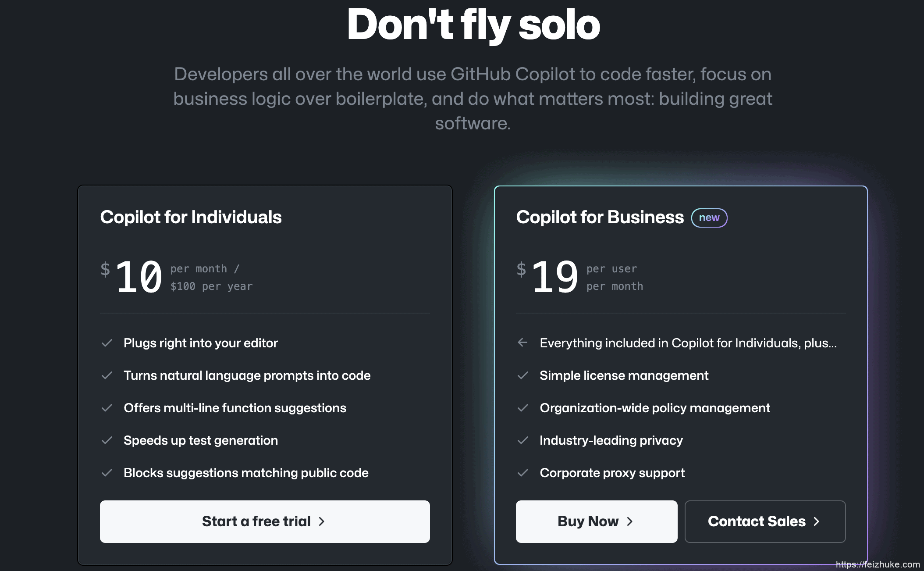The image size is (924, 571).
Task: Click the checkmark beside Offers multi-line function suggestions
Action: click(x=107, y=408)
